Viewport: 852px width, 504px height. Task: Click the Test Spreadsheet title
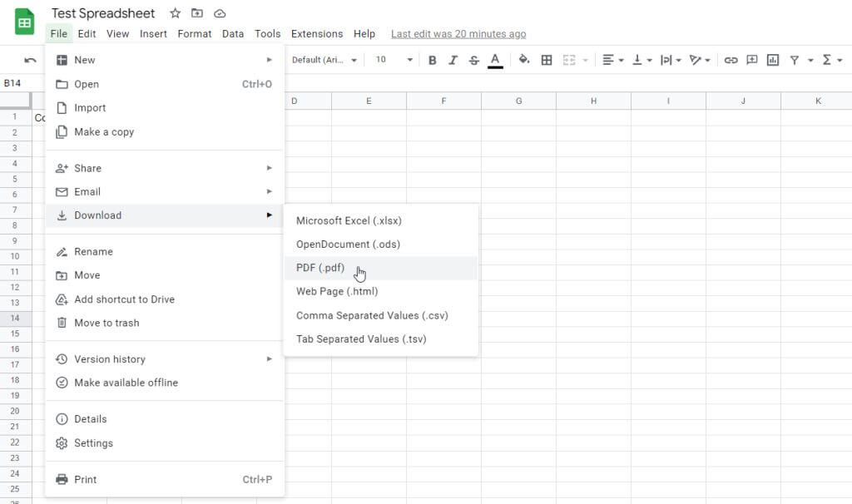tap(103, 13)
